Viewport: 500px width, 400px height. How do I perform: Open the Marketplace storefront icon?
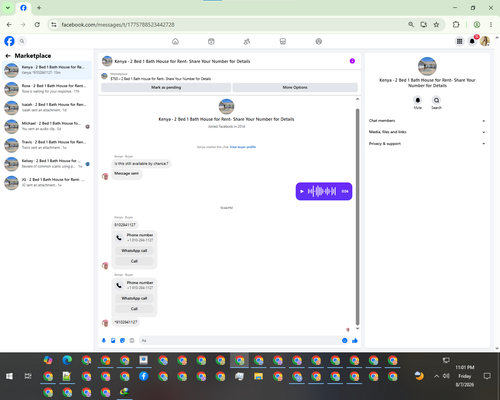[x=283, y=41]
